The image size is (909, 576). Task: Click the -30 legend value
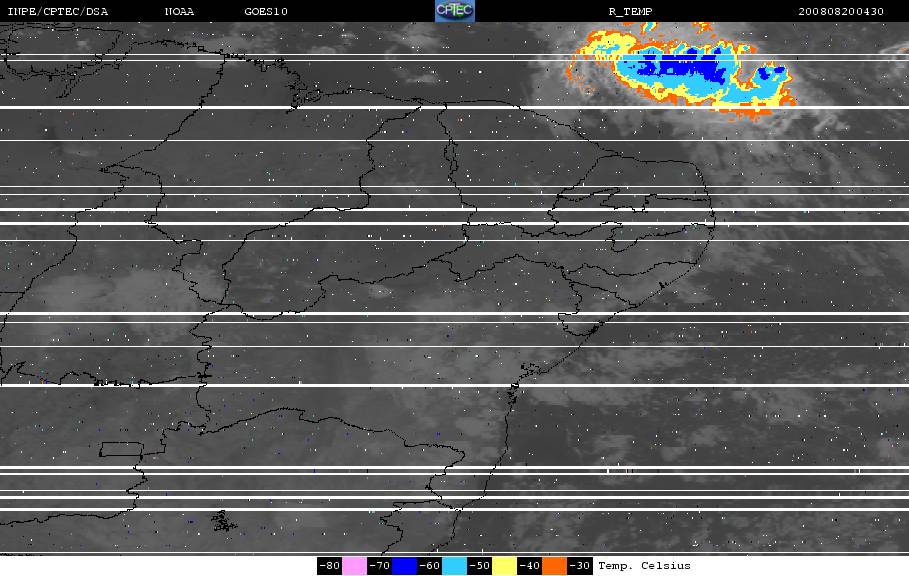[x=579, y=566]
